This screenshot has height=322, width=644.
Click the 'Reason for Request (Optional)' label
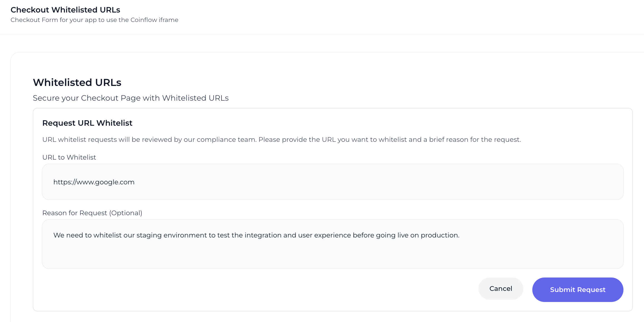pos(92,213)
